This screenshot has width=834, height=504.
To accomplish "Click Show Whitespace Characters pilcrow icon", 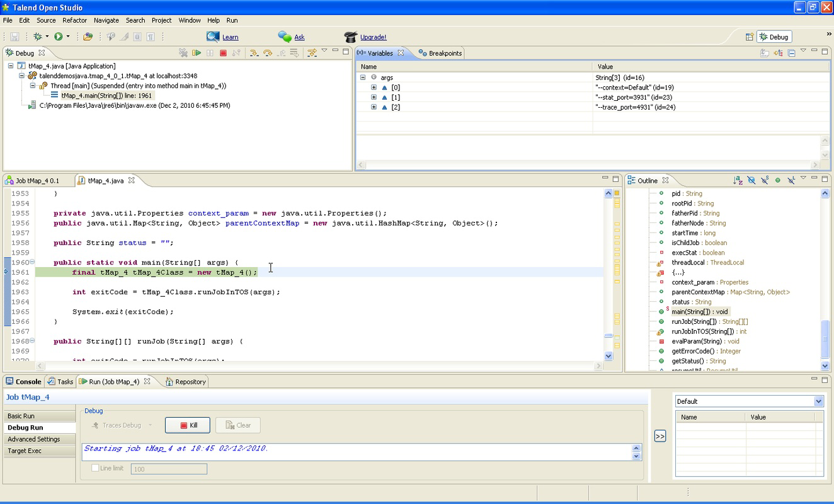I will [151, 37].
